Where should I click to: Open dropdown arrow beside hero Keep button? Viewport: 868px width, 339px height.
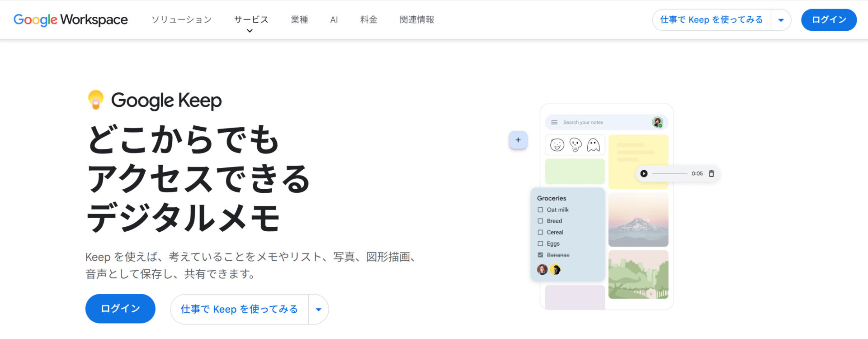click(x=318, y=310)
